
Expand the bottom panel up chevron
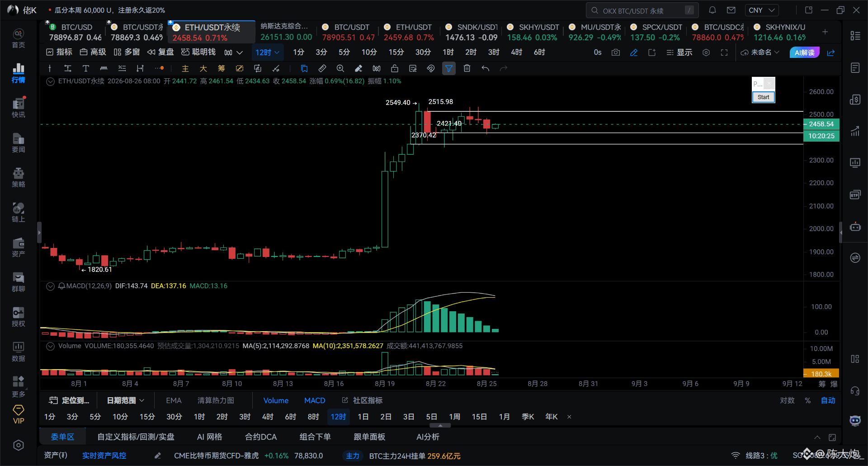(x=817, y=437)
